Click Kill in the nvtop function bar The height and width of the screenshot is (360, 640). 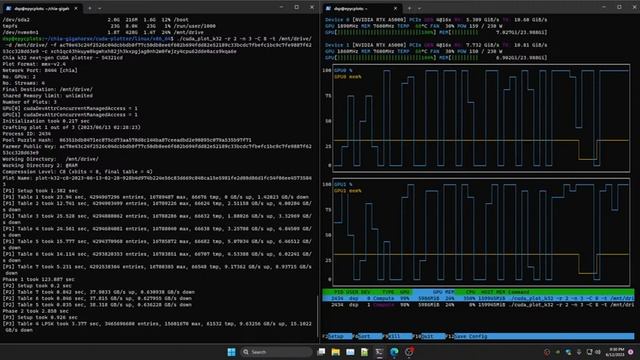point(399,336)
